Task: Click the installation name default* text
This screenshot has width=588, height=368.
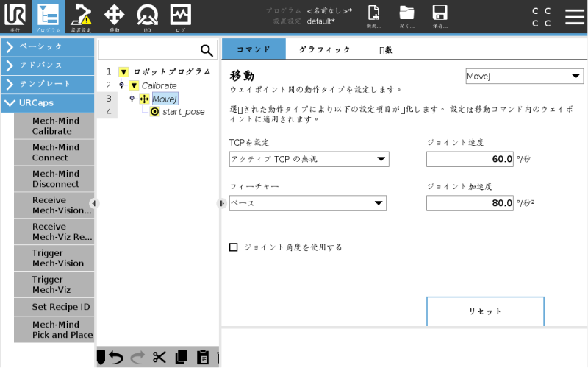Action: click(321, 21)
